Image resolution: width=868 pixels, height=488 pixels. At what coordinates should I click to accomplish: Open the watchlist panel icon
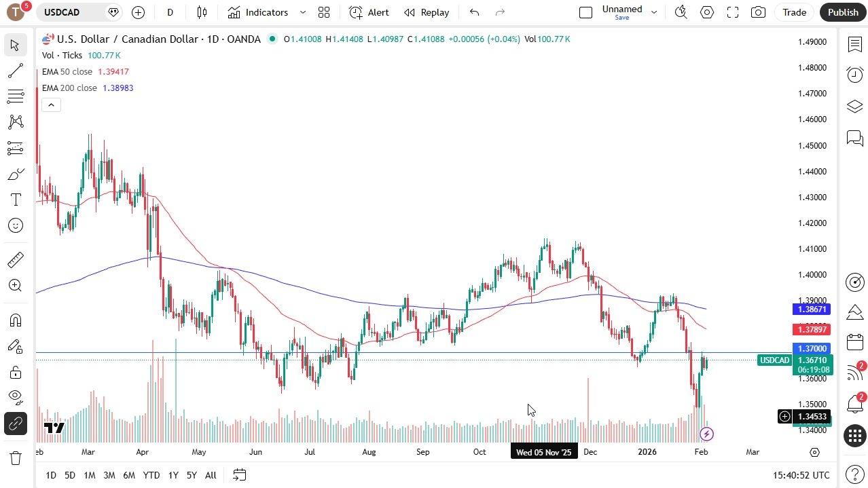click(x=854, y=45)
